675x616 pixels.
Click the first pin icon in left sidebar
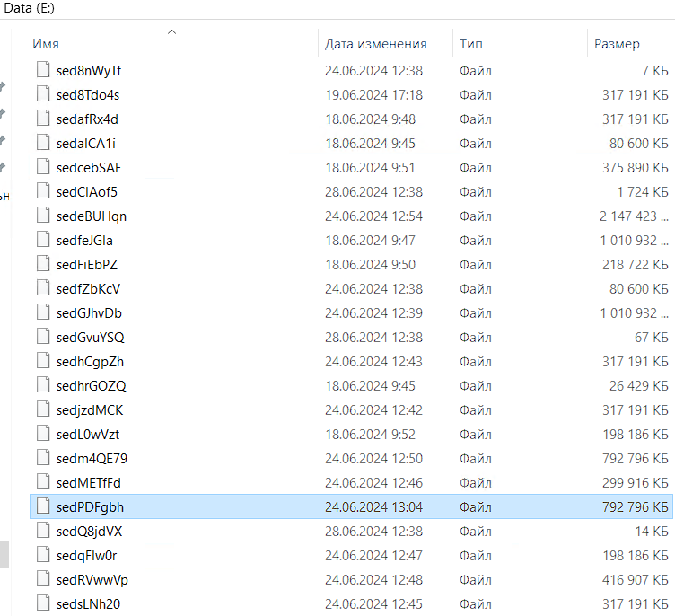tap(3, 86)
